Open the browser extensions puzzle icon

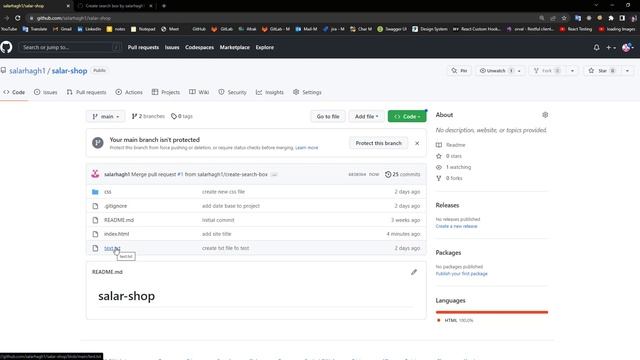click(x=611, y=18)
